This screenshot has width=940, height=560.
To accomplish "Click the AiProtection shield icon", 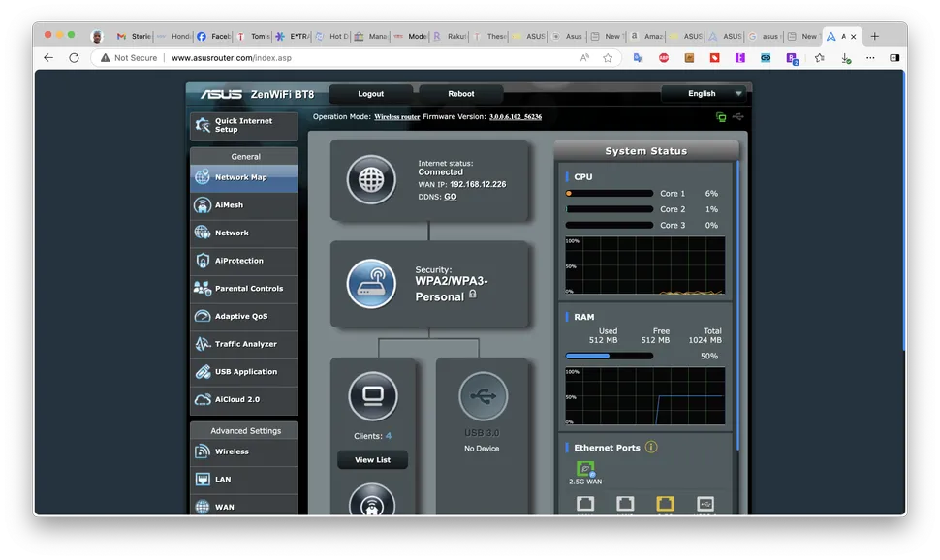I will click(x=203, y=261).
